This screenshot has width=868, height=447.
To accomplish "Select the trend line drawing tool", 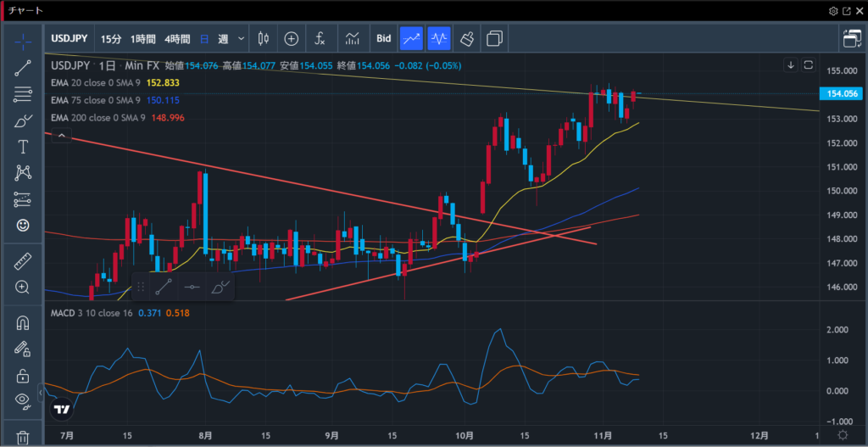I will click(23, 68).
